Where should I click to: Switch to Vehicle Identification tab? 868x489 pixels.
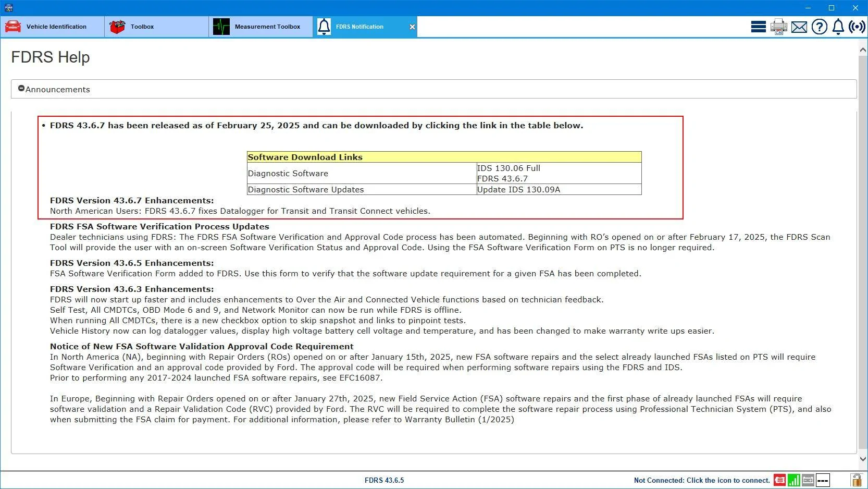(x=52, y=27)
